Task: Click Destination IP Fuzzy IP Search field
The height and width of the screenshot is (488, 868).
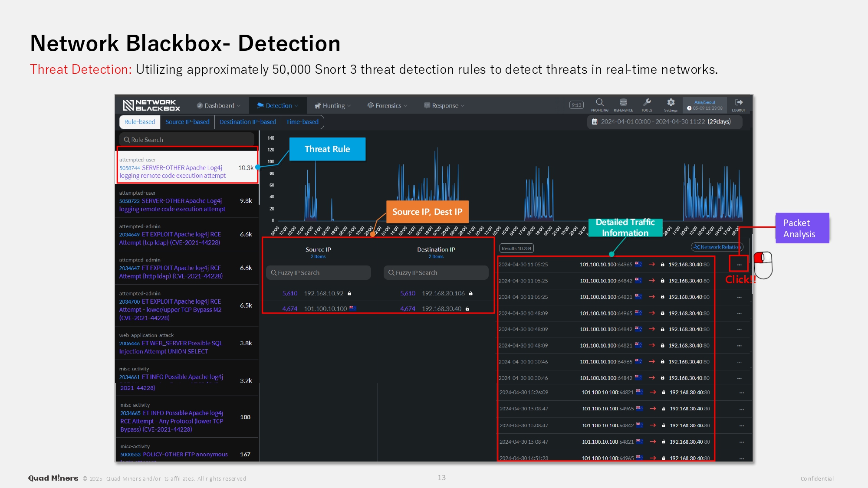Action: (x=436, y=273)
